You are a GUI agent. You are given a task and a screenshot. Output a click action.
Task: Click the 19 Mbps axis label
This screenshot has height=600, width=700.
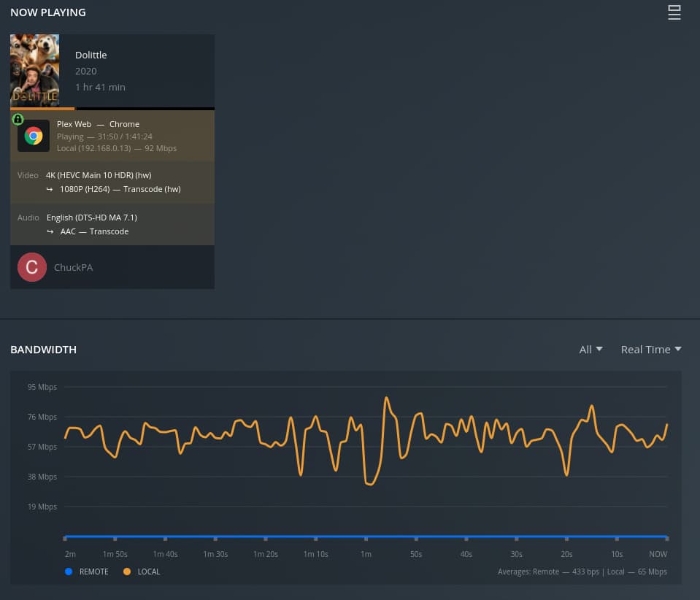(x=42, y=507)
